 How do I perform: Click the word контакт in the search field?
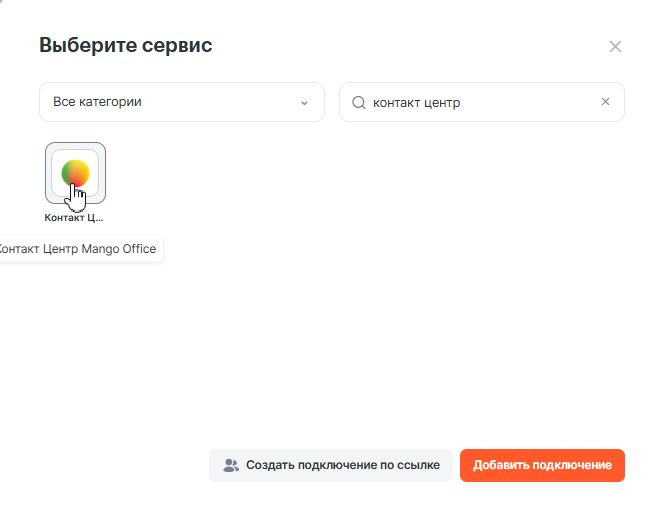tap(395, 102)
